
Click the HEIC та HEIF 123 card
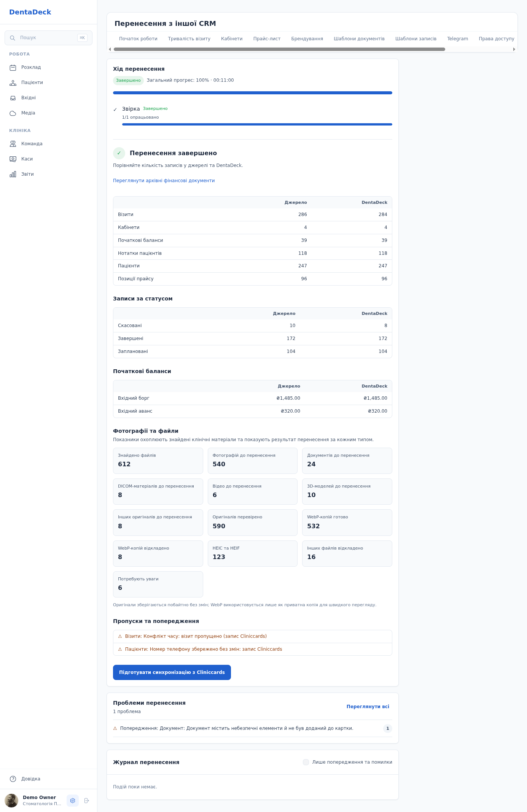[x=253, y=553]
